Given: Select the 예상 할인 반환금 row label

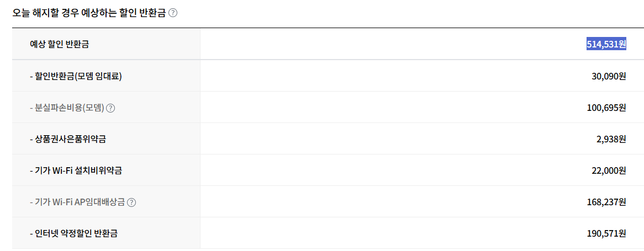Looking at the screenshot, I should 59,44.
